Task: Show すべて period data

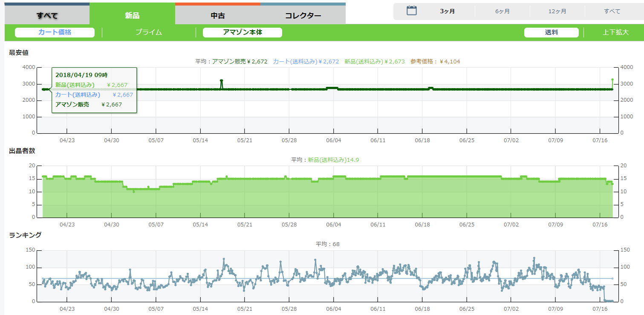Action: [612, 11]
